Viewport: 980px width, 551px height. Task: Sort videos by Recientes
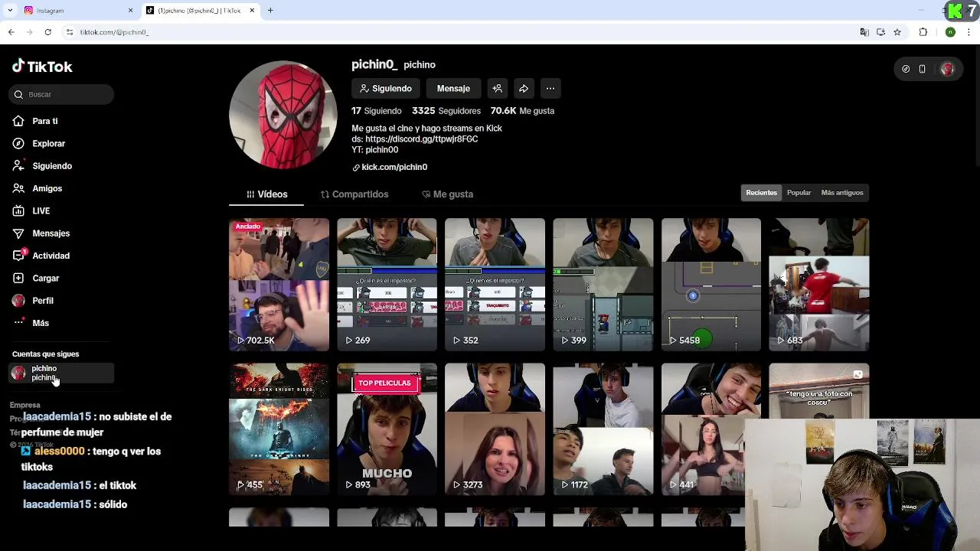761,193
